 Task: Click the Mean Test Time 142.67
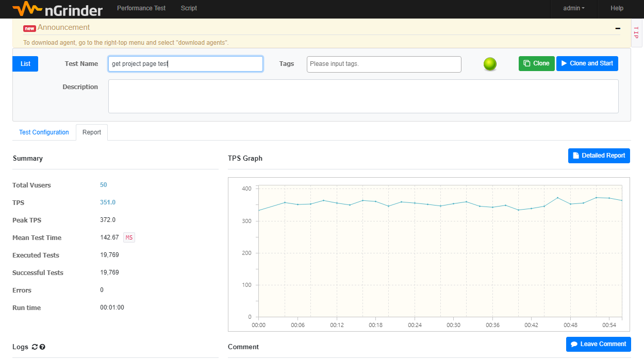point(109,237)
